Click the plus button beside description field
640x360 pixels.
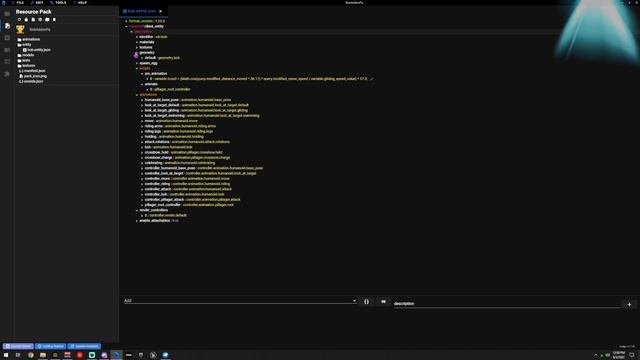[x=629, y=304]
